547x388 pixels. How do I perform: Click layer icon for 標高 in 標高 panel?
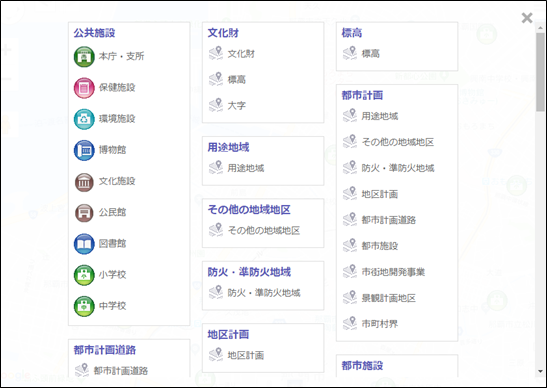point(350,53)
